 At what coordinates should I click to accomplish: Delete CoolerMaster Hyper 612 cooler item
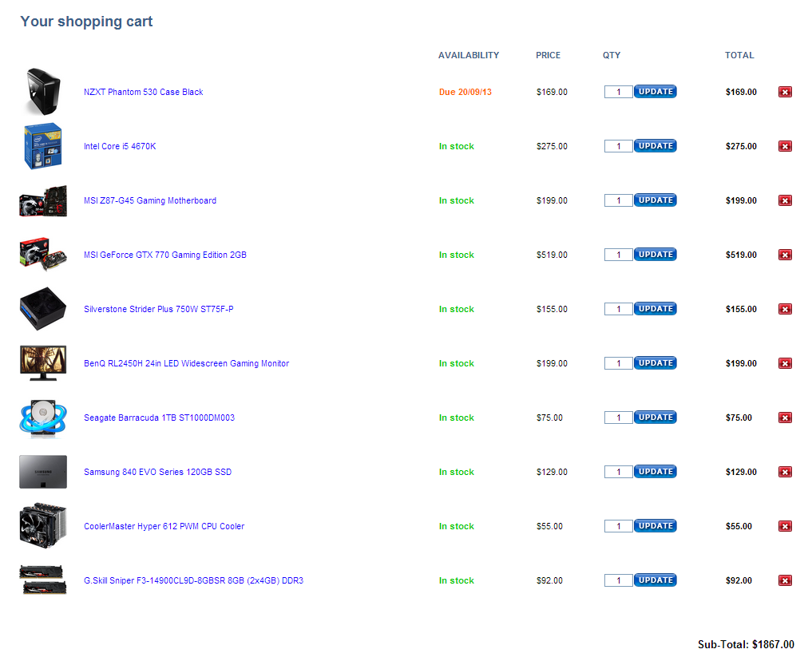[785, 527]
